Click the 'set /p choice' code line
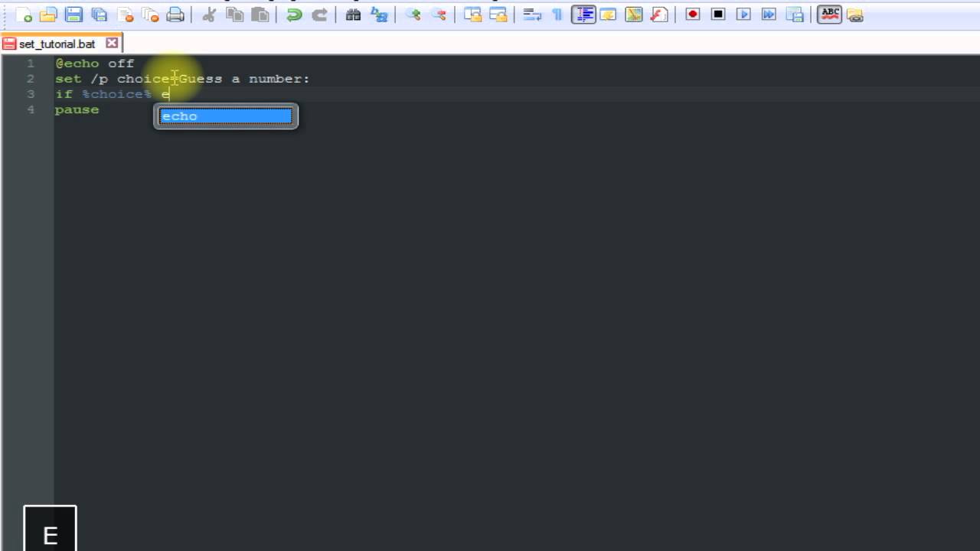 tap(182, 79)
